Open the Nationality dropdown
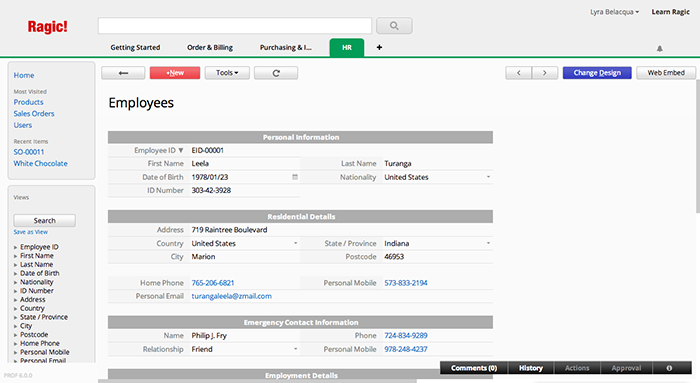 488,177
